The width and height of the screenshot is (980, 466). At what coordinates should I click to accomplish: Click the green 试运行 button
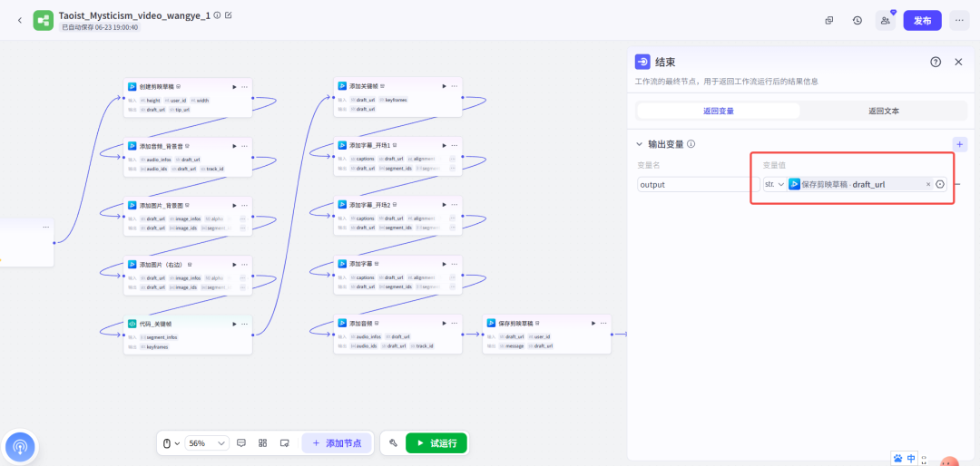[436, 443]
